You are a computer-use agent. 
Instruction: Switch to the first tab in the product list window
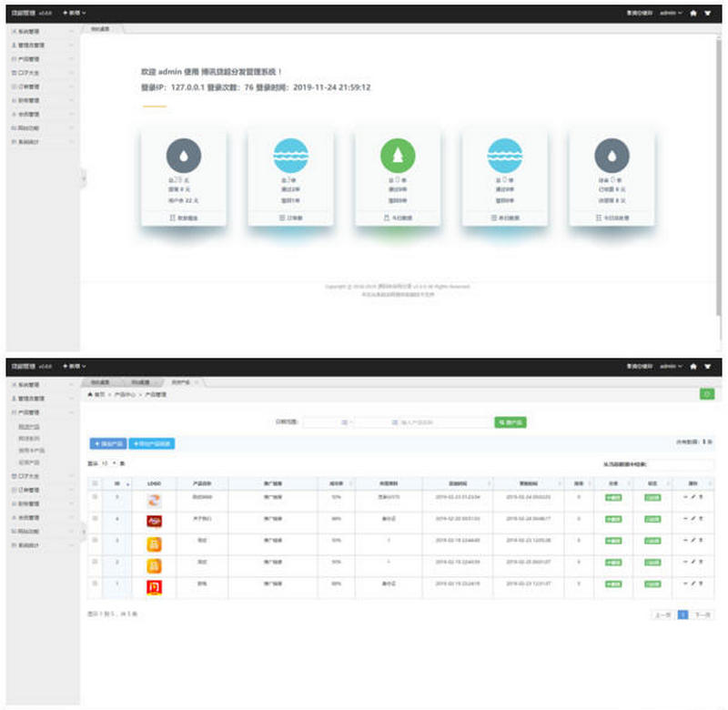pos(100,382)
